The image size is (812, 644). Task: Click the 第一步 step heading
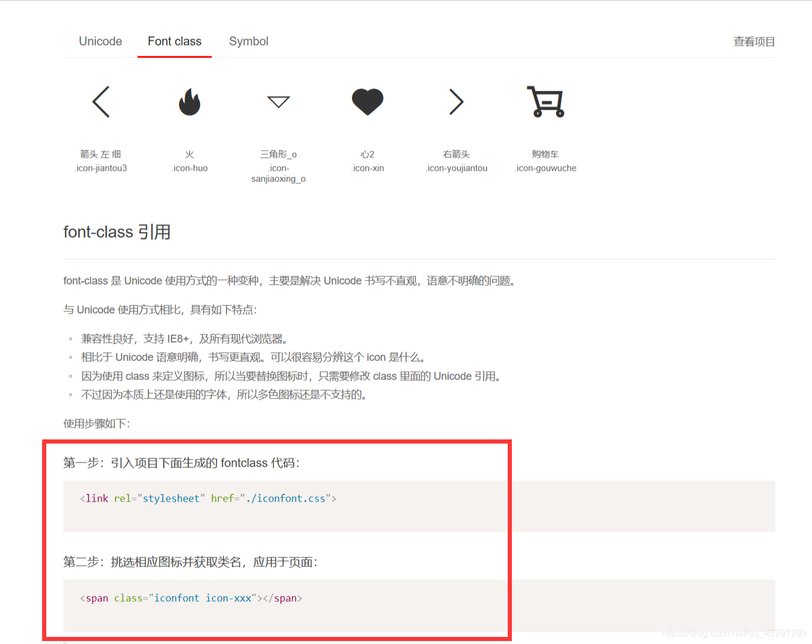(x=181, y=463)
